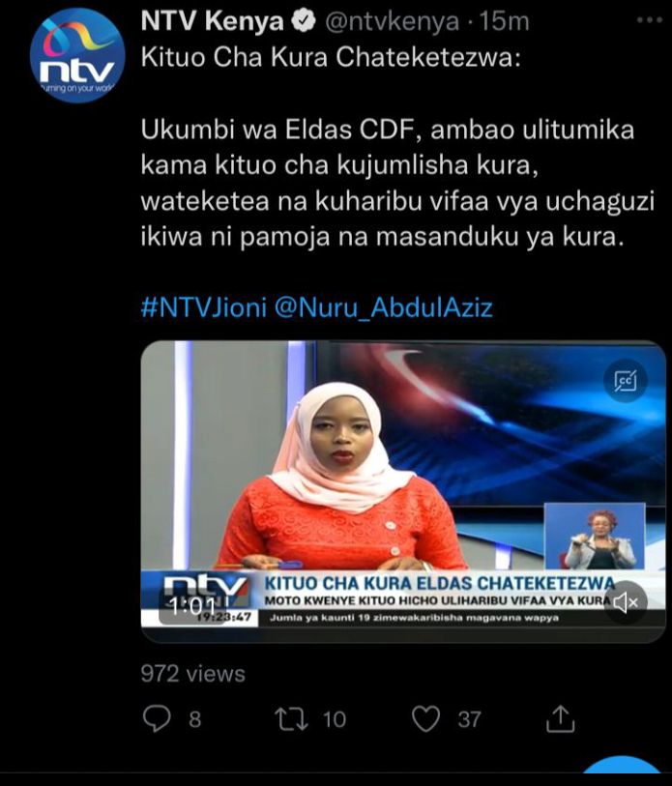Toggle closed captions on the video
The image size is (672, 786).
(x=626, y=381)
